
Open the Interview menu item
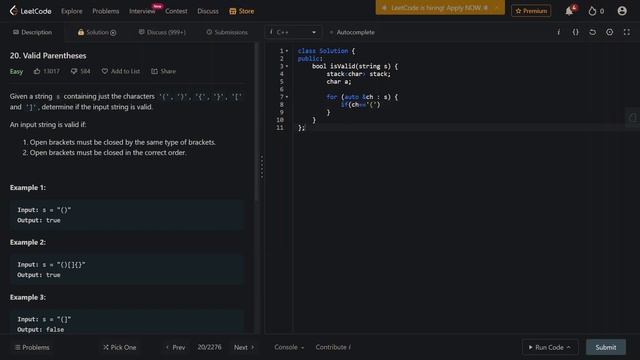point(142,11)
